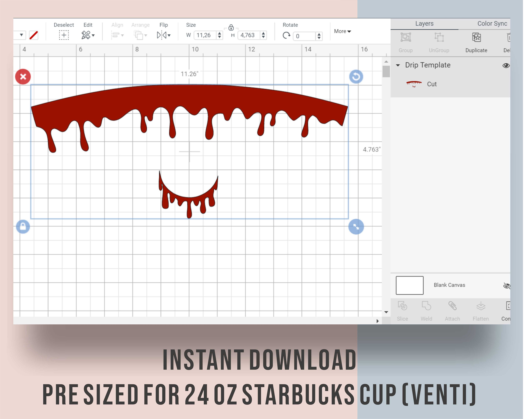Click the Flatten tool icon
Image resolution: width=532 pixels, height=419 pixels.
coord(481,306)
